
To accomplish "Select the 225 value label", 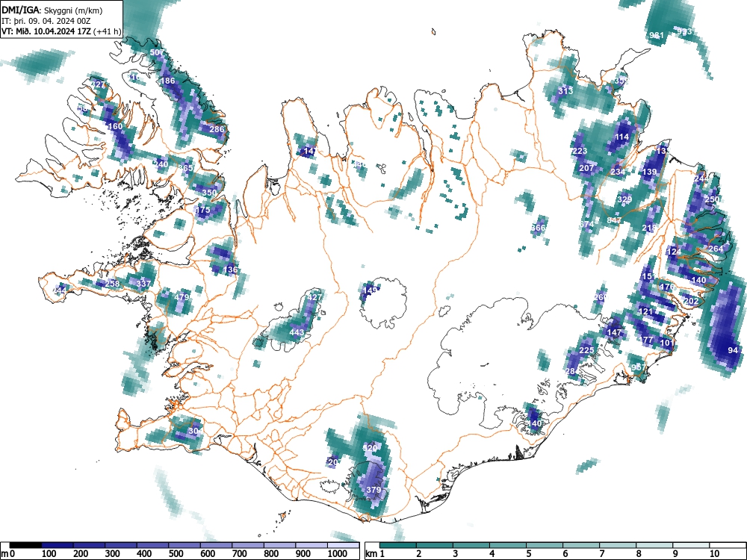I will [x=586, y=350].
